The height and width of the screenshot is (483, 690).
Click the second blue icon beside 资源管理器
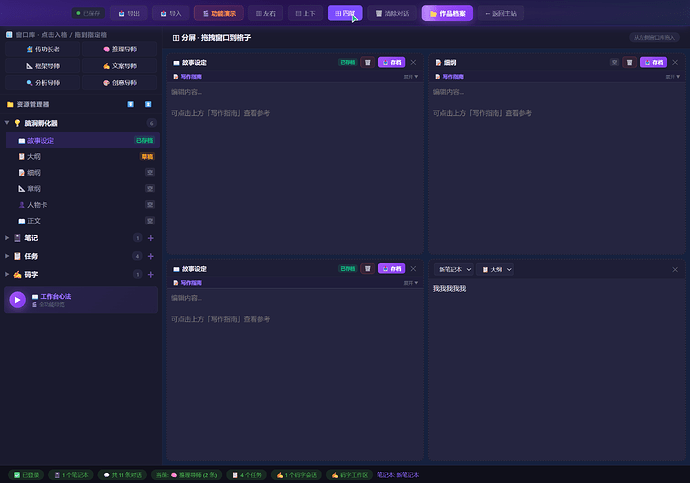pyautogui.click(x=148, y=104)
